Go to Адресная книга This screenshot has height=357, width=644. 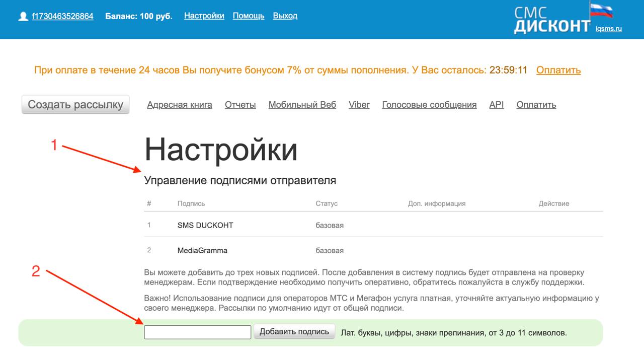[180, 105]
